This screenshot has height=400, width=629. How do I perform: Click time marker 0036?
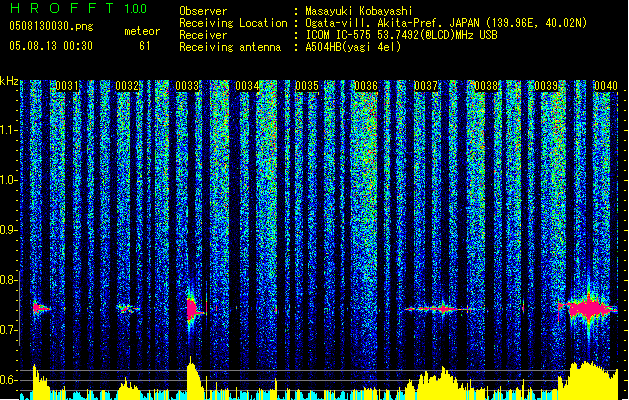[x=366, y=86]
